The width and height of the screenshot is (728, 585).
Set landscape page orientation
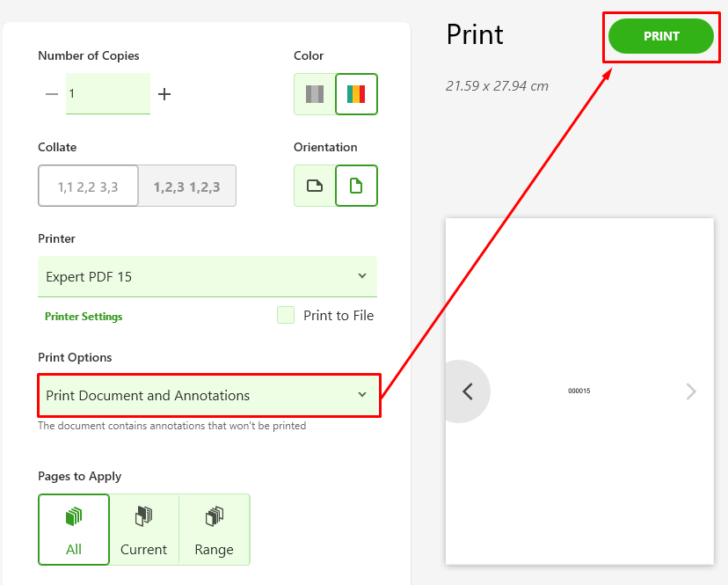pyautogui.click(x=315, y=186)
